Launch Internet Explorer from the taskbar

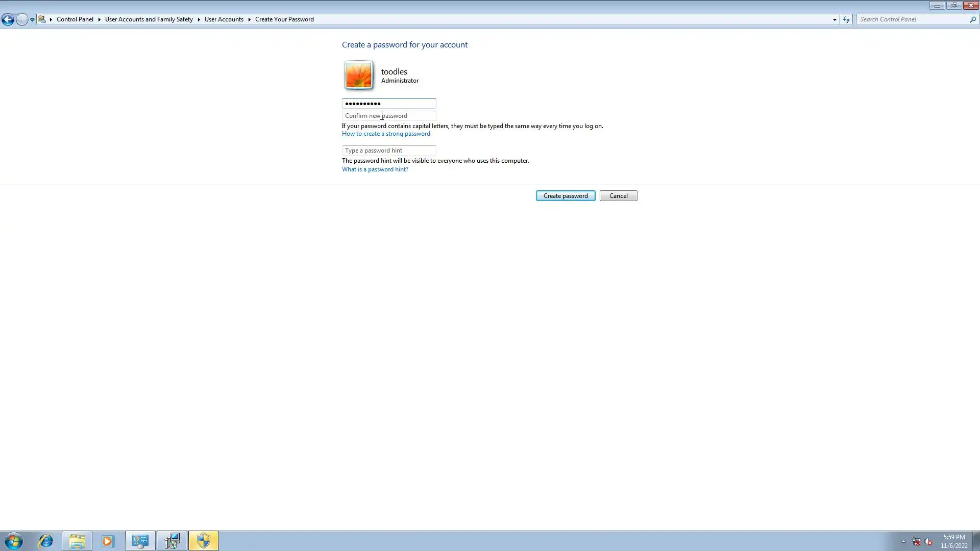point(46,541)
